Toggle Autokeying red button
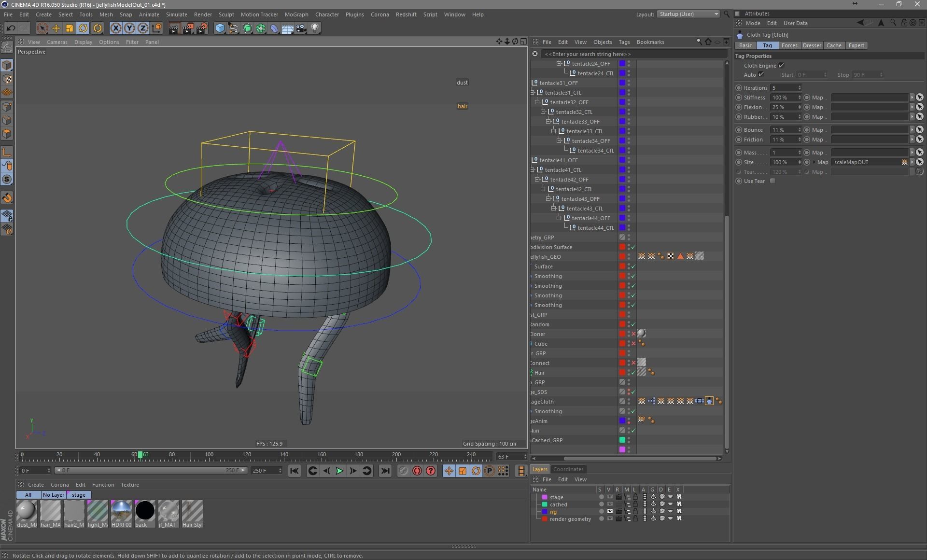 [x=417, y=471]
